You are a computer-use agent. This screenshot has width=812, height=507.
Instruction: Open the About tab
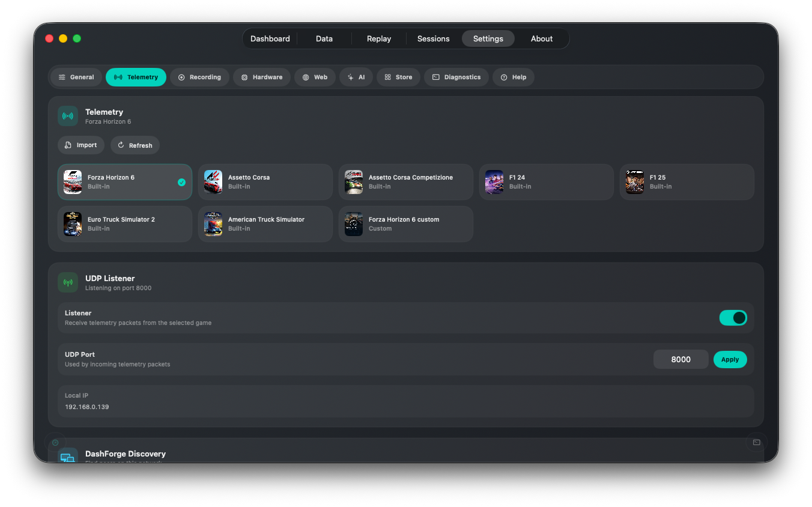tap(542, 38)
